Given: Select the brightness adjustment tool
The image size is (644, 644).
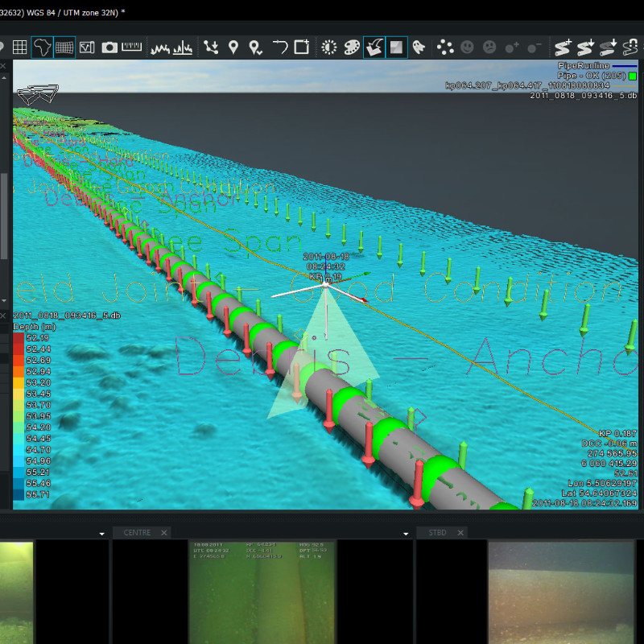Looking at the screenshot, I should click(328, 47).
